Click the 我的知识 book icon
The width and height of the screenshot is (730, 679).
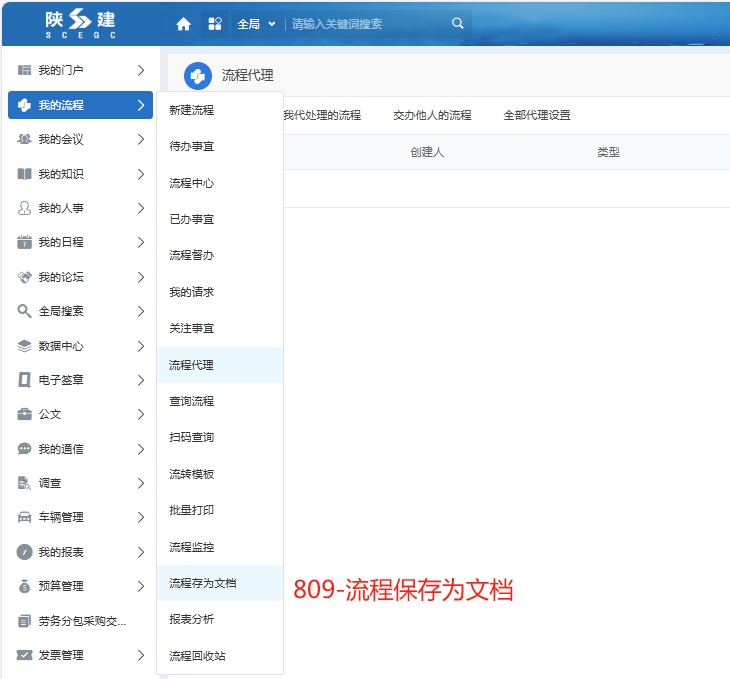pos(25,174)
